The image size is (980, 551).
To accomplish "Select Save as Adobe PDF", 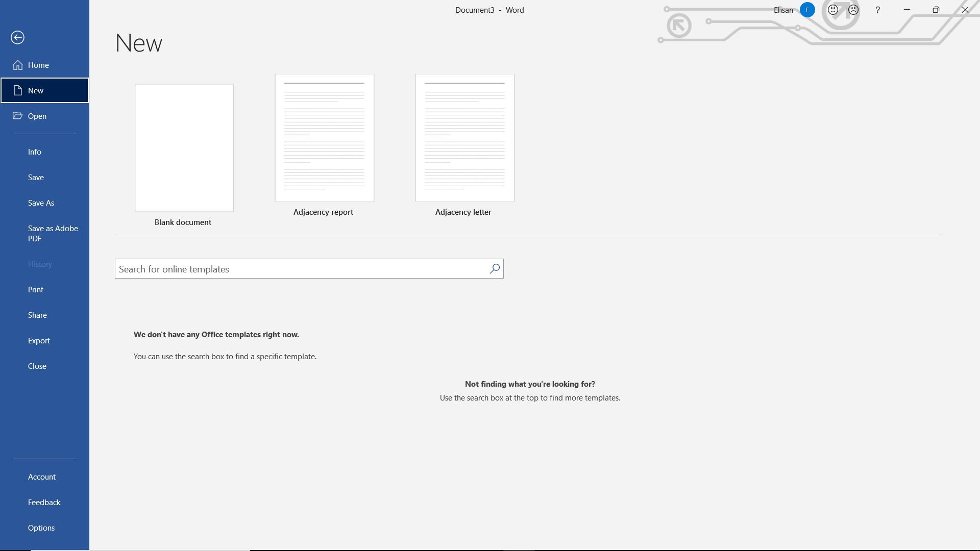I will click(53, 233).
